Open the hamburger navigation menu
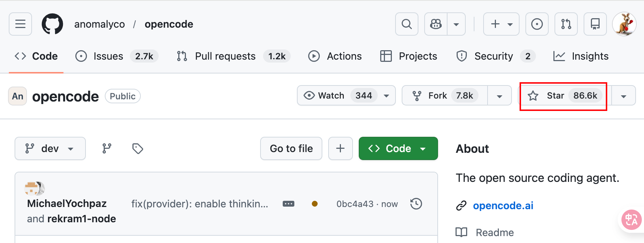This screenshot has width=644, height=243. coord(20,24)
